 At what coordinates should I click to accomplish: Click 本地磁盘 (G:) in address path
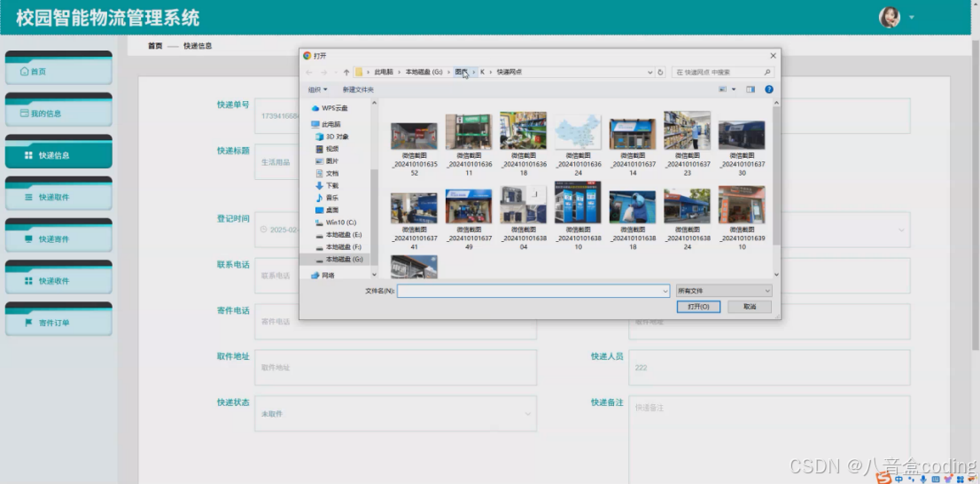(424, 72)
